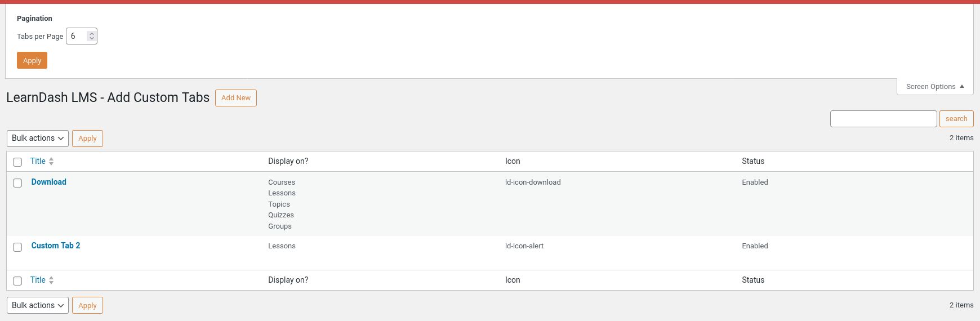Click the top 2 items count
The height and width of the screenshot is (321, 980).
pos(961,138)
